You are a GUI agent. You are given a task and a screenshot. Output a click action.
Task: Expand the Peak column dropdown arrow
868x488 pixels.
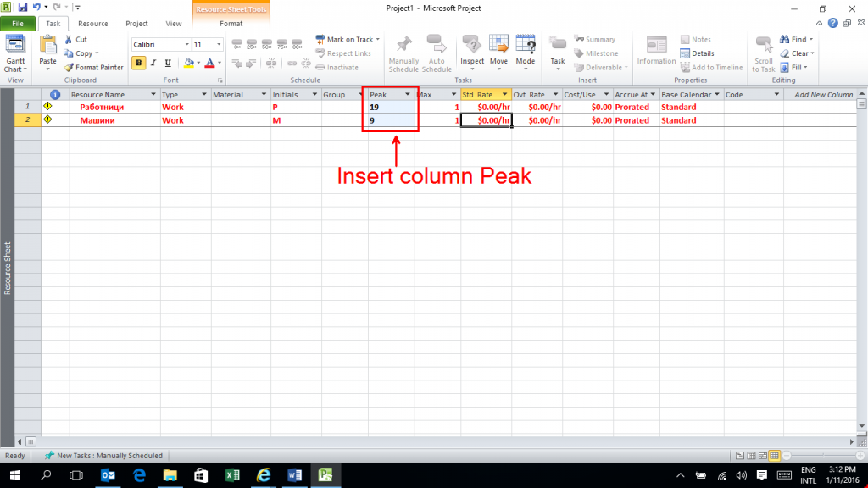pos(408,95)
